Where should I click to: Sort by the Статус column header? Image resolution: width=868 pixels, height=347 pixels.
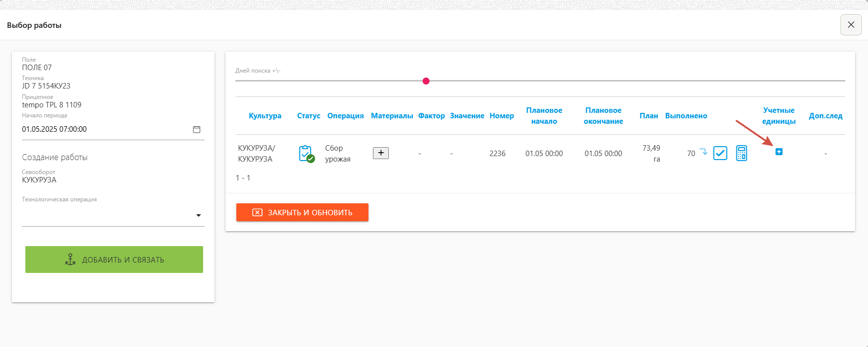[308, 116]
